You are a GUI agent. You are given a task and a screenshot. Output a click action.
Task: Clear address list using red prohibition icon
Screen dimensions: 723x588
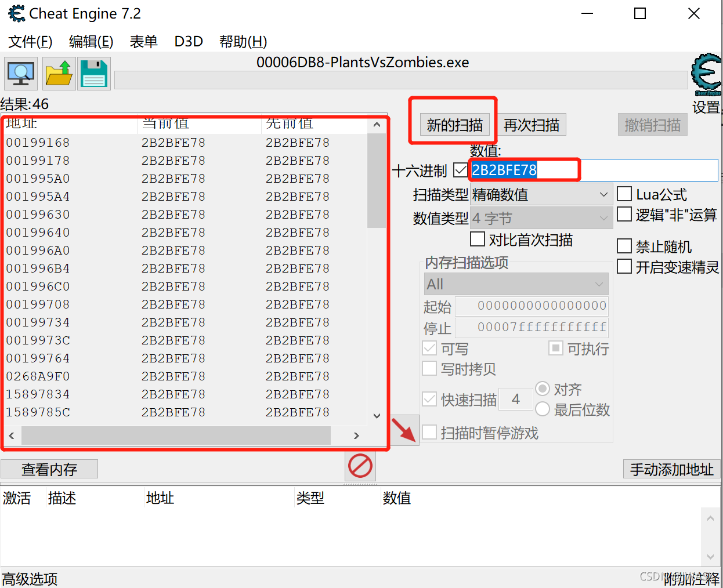(360, 466)
